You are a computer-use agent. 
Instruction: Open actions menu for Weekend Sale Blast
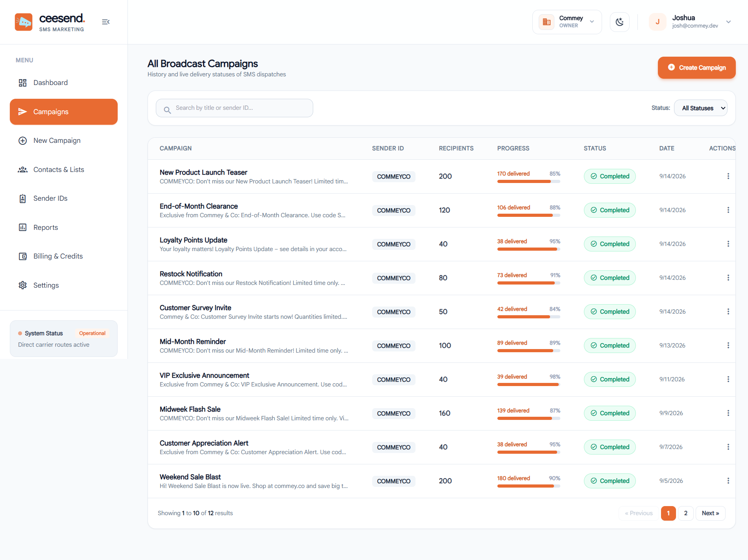[x=728, y=481]
